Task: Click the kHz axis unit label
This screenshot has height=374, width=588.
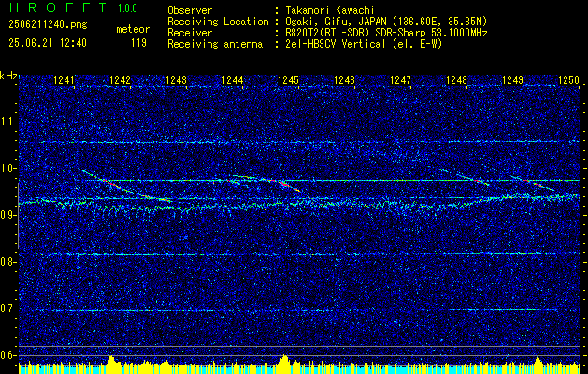Action: pyautogui.click(x=8, y=76)
